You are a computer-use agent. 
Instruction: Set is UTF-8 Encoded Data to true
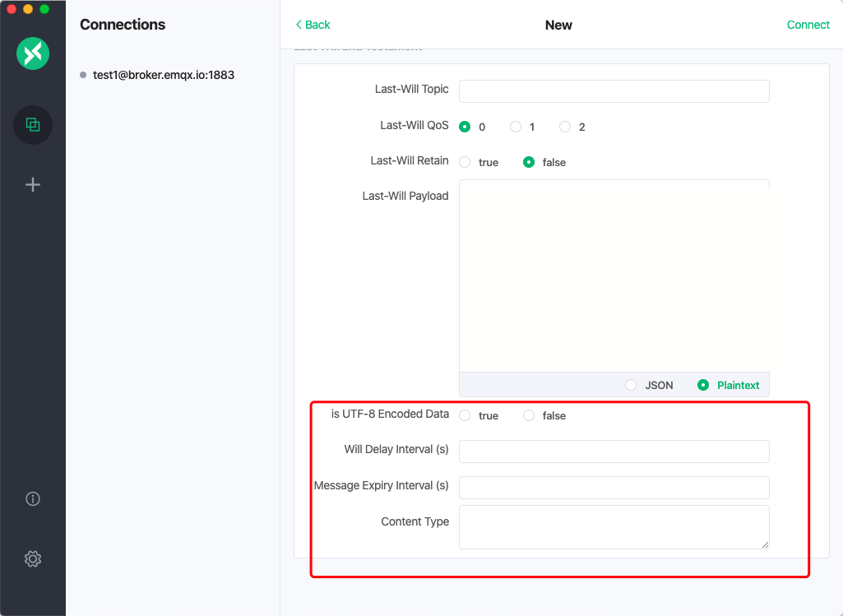[465, 415]
